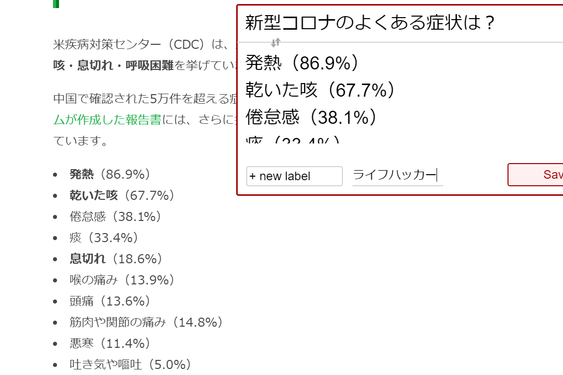Screen dimensions: 563x375
Task: Click the resize arrows handle below the note title
Action: (275, 43)
